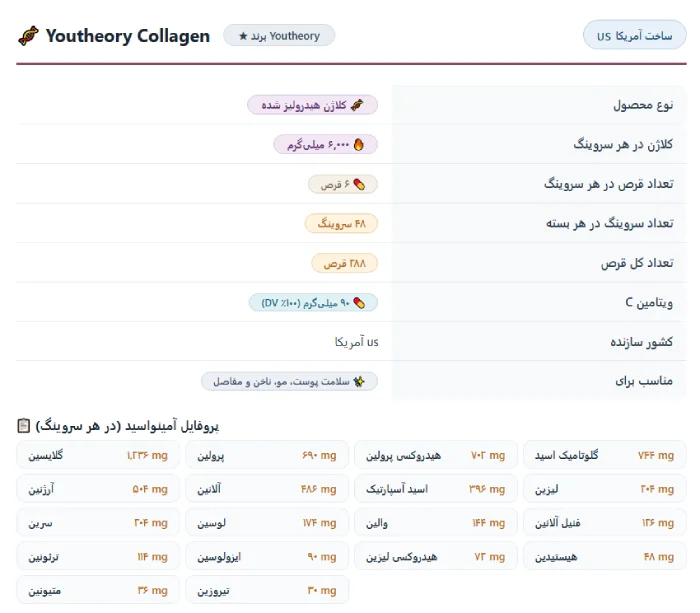Click the pill icon in vitamin C badge
700x613 pixels.
coord(358,303)
